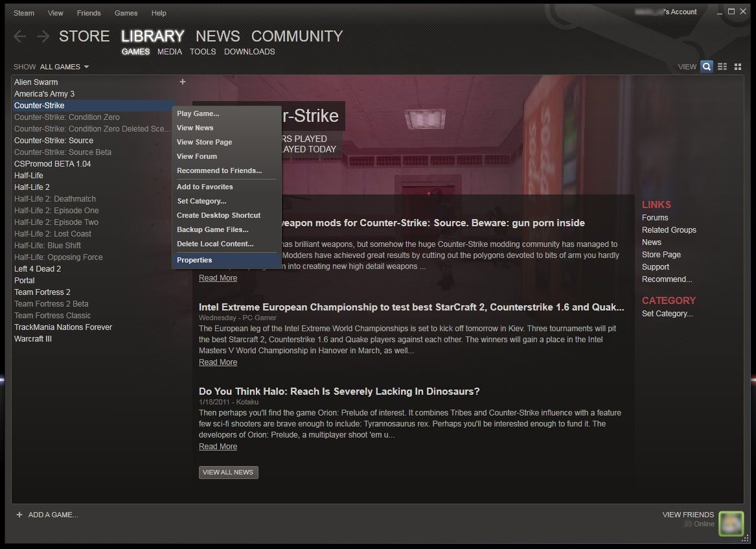Open the Friends menu
Viewport: 756px width, 549px height.
[x=89, y=13]
